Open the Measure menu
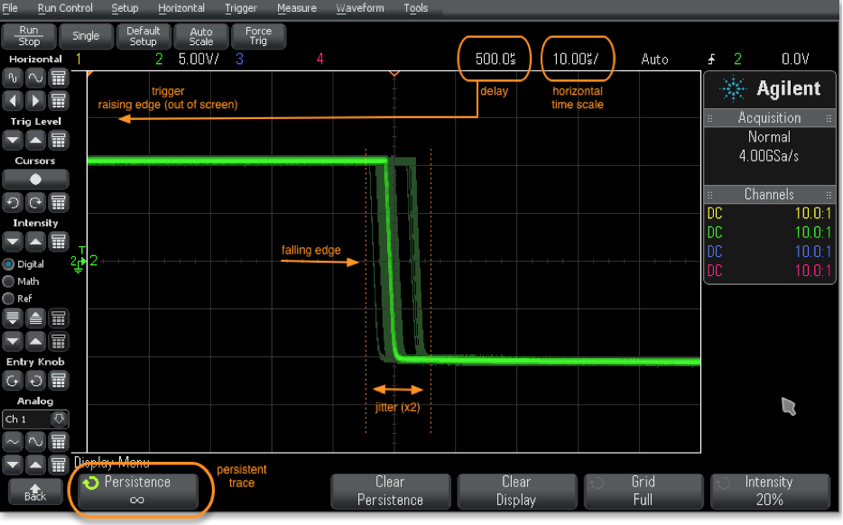The image size is (843, 525). coord(297,8)
